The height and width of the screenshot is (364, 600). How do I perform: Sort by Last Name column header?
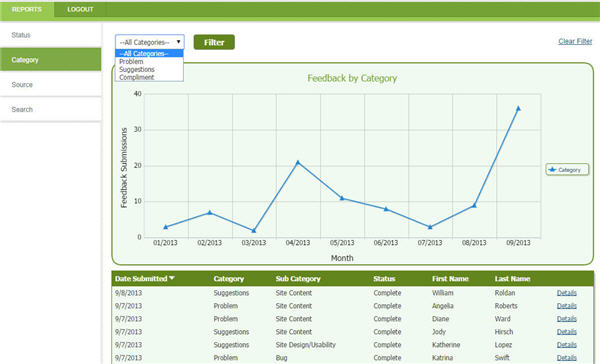pyautogui.click(x=512, y=279)
